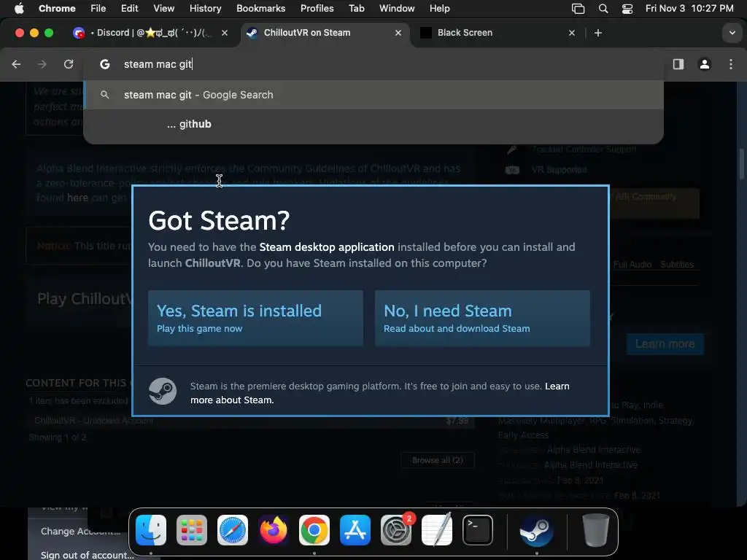Open Chrome profile avatar menu
The width and height of the screenshot is (747, 560).
pos(705,64)
